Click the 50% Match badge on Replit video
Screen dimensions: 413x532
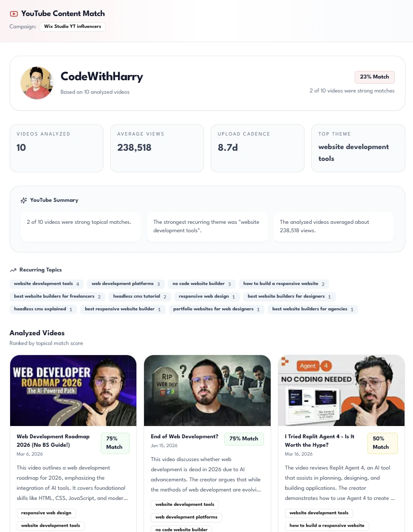click(x=382, y=443)
